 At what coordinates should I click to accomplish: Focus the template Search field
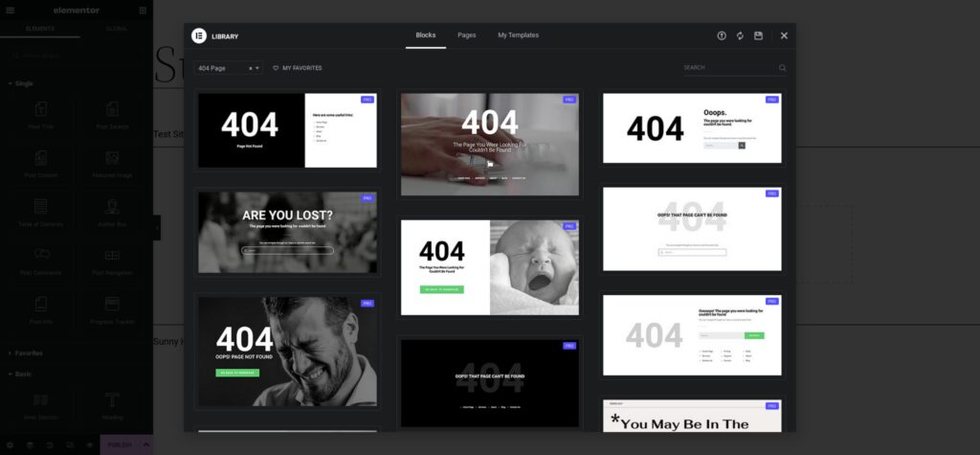point(727,68)
